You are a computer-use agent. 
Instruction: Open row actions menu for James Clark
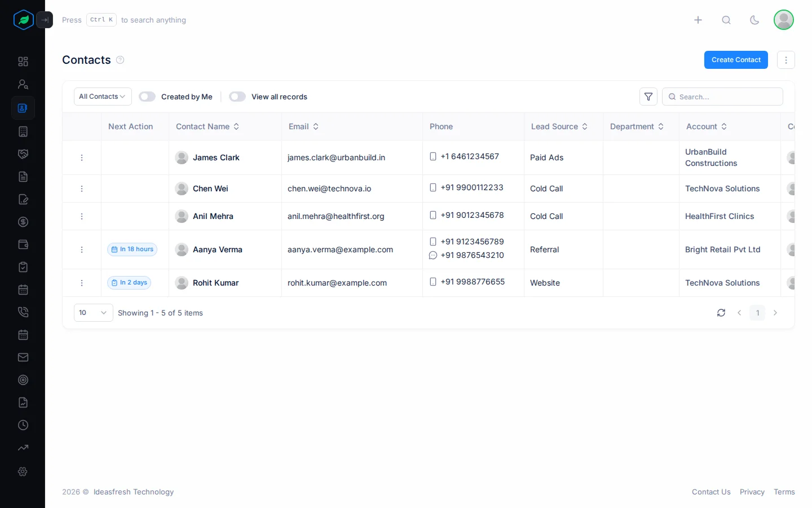click(x=82, y=157)
